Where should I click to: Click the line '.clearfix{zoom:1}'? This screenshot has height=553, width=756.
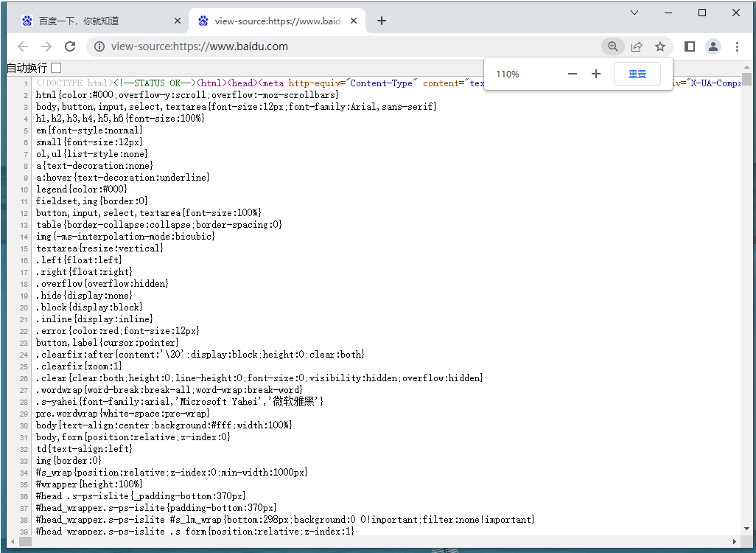coord(79,366)
